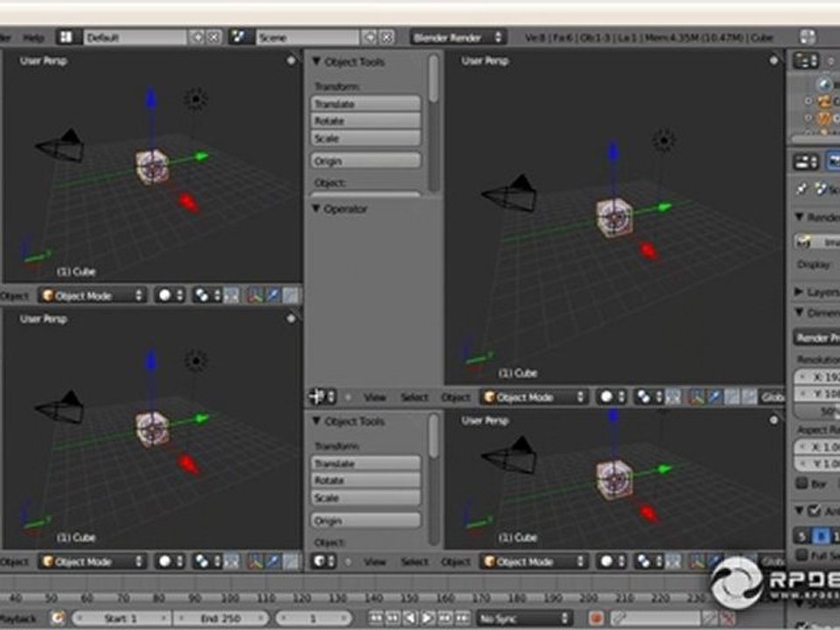This screenshot has height=630, width=840.
Task: Open pivot point selector in top-left viewport header
Action: (206, 295)
